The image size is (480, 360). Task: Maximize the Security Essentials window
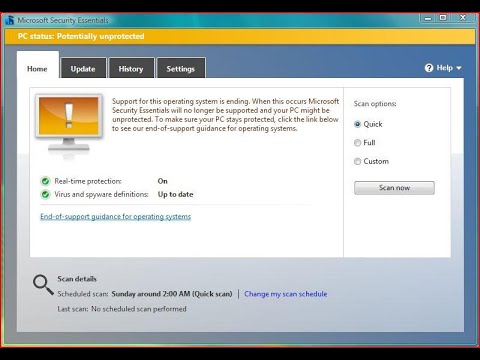(x=443, y=18)
